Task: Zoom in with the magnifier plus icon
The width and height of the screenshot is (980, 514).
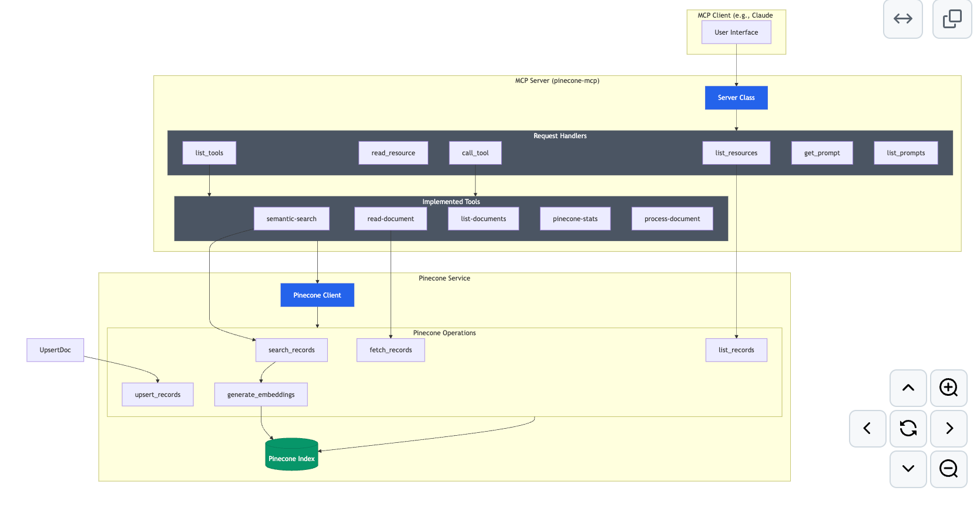Action: (x=948, y=388)
